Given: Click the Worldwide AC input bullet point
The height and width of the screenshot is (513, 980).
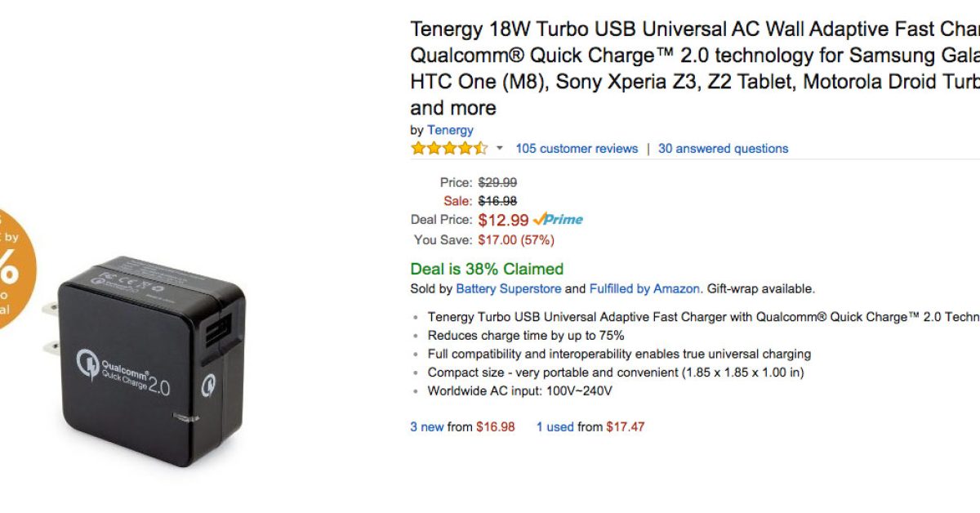Looking at the screenshot, I should point(519,390).
